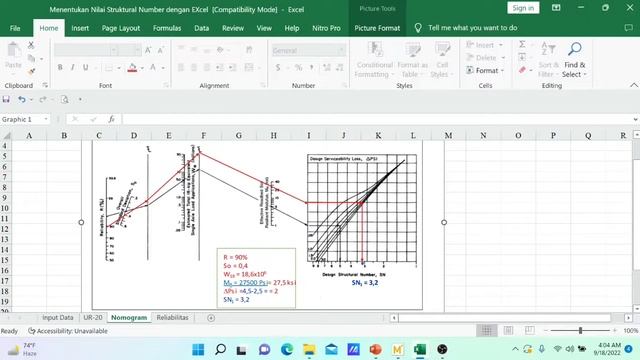The image size is (640, 360).
Task: Open the Reliabilitas sheet tab
Action: click(172, 318)
